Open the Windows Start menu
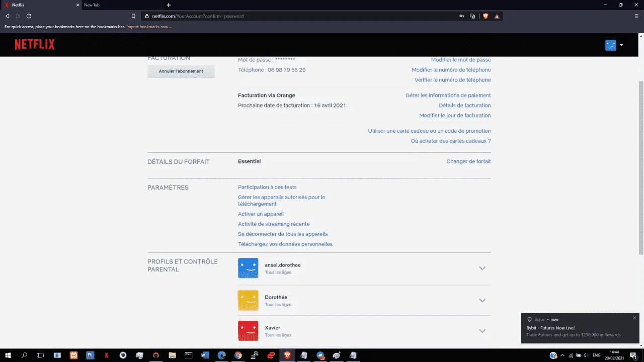This screenshot has height=362, width=644. [8, 355]
